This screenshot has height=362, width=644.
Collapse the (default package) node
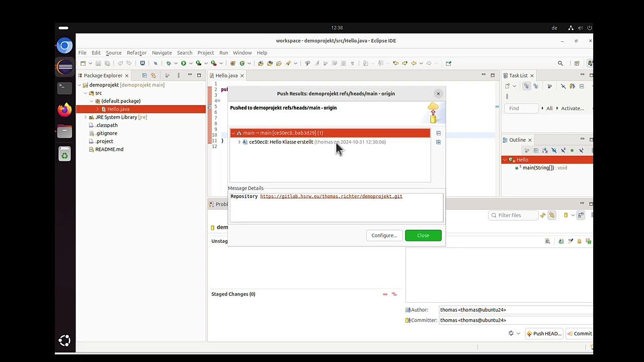tap(92, 101)
